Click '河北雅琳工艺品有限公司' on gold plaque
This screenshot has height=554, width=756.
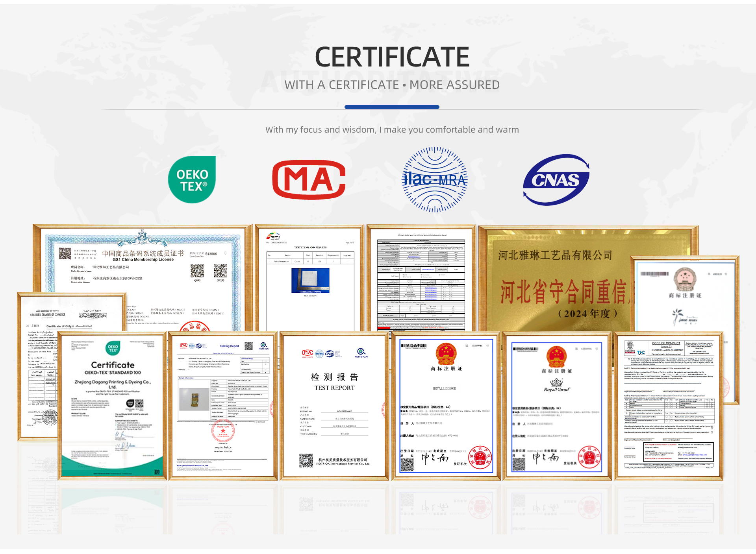[555, 255]
